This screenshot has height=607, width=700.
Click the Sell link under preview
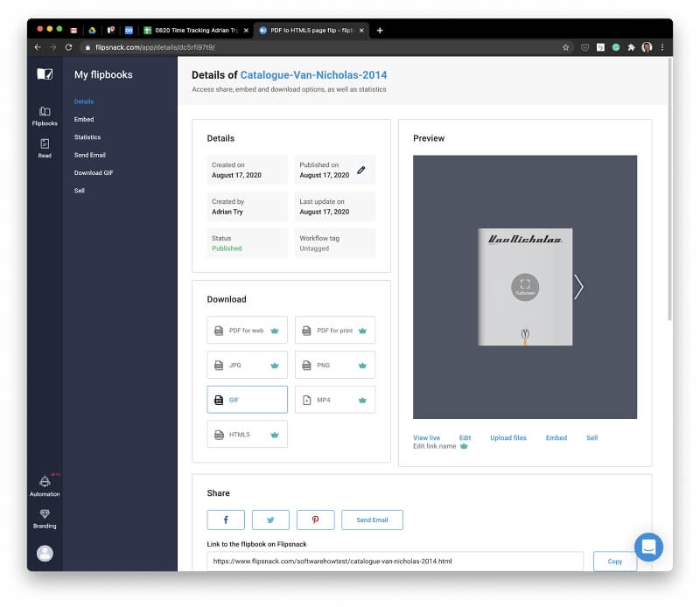591,437
